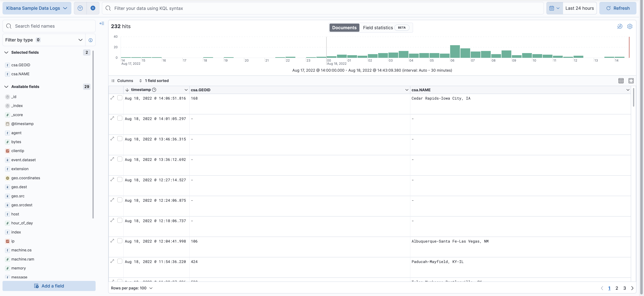The image size is (644, 296).
Task: Go to page 3 of results
Action: tap(625, 288)
